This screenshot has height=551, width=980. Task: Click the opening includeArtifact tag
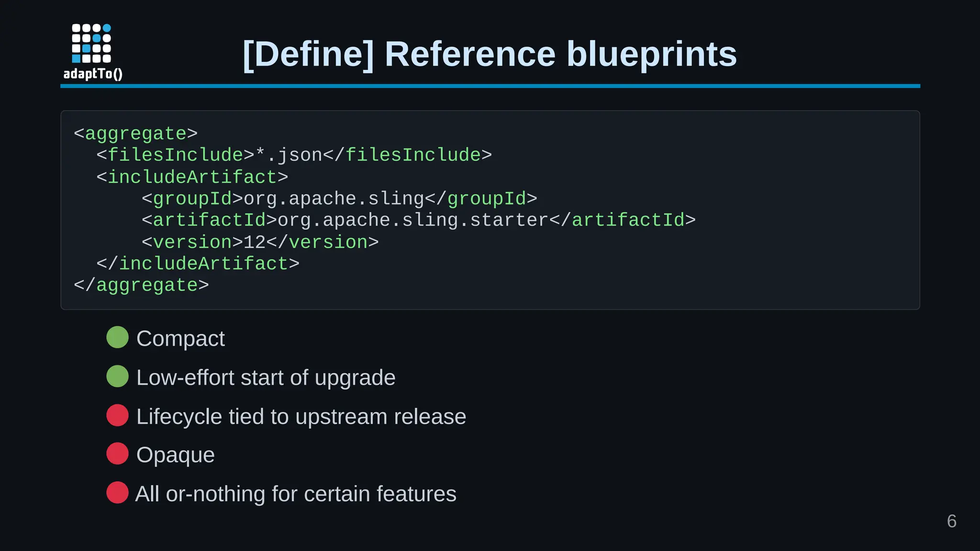192,177
